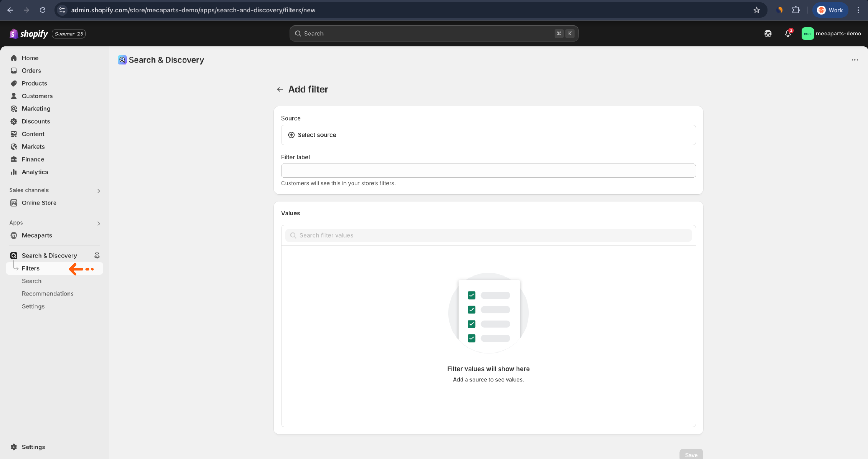Open browser extensions puzzle icon

pos(796,10)
